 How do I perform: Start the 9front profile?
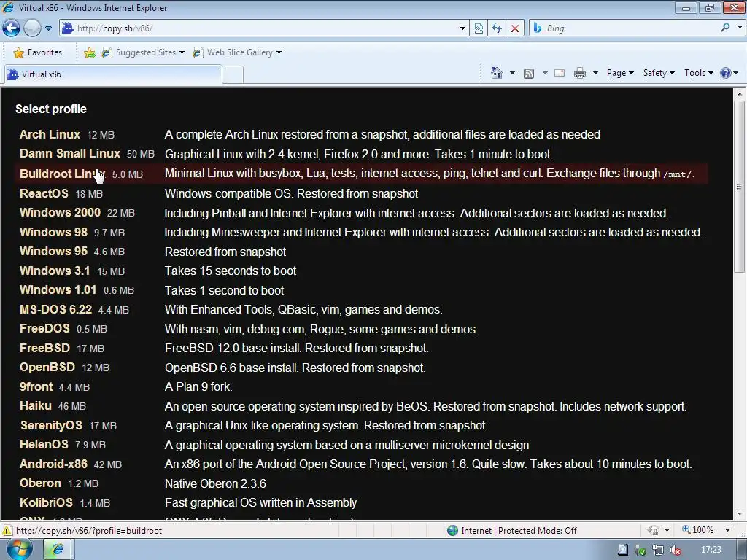click(36, 386)
